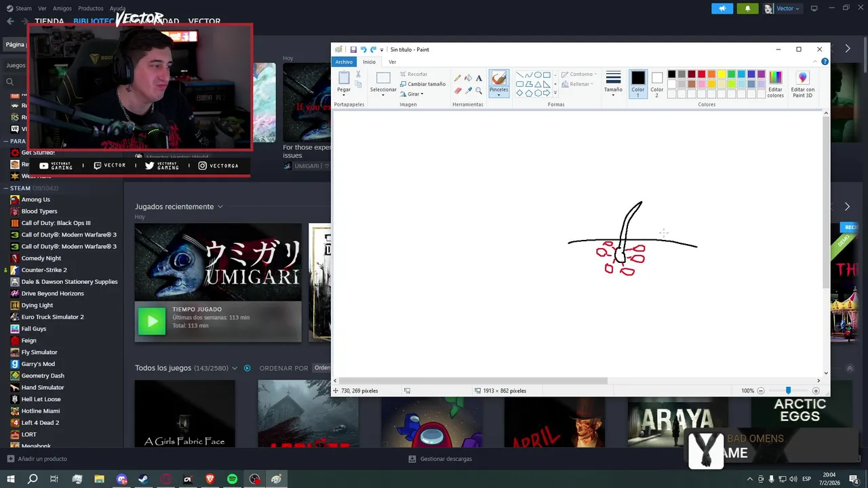Open the Ver menu in Steam

tap(43, 8)
